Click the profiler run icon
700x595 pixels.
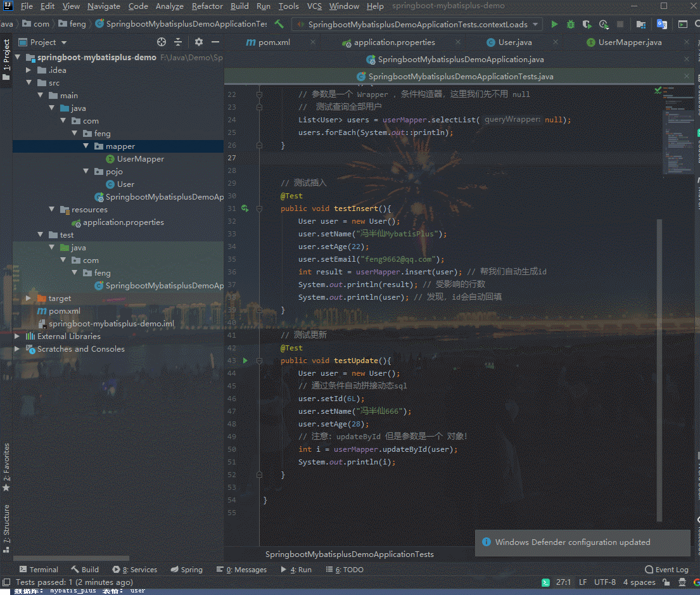tap(604, 24)
